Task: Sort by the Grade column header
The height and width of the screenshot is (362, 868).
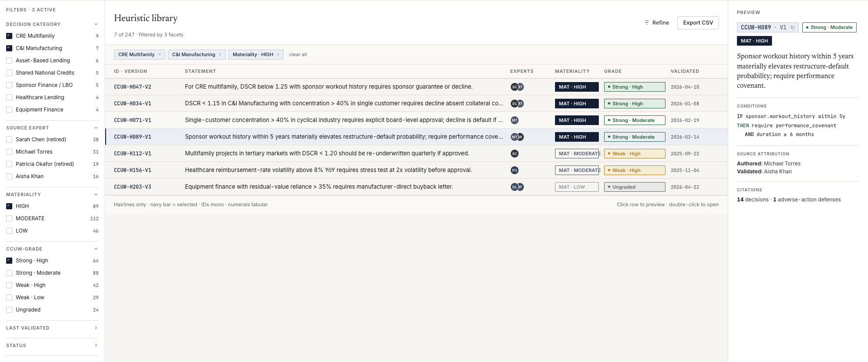Action: [613, 71]
